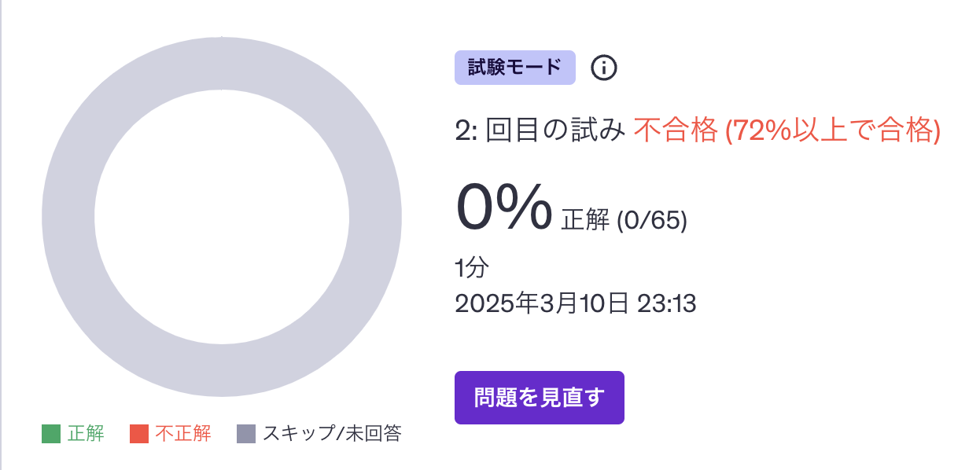
Task: Click the gray スキップ/未回答 legend swatch
Action: 246,434
